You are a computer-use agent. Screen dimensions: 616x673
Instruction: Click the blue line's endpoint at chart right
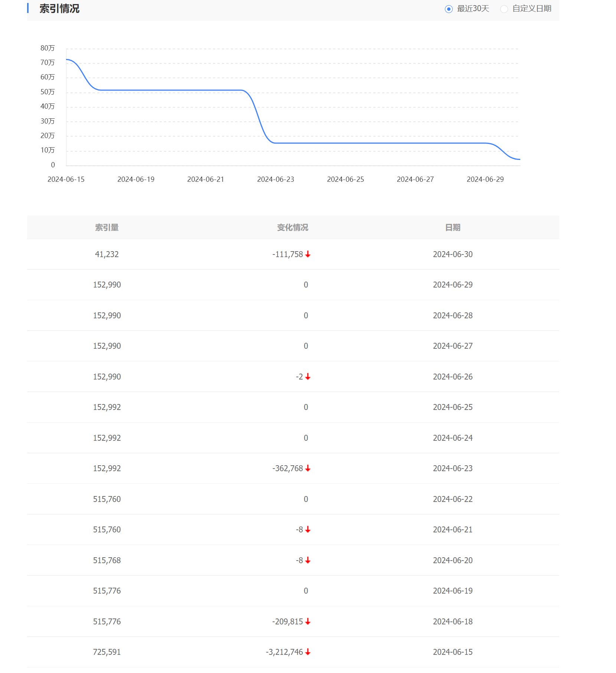[520, 159]
